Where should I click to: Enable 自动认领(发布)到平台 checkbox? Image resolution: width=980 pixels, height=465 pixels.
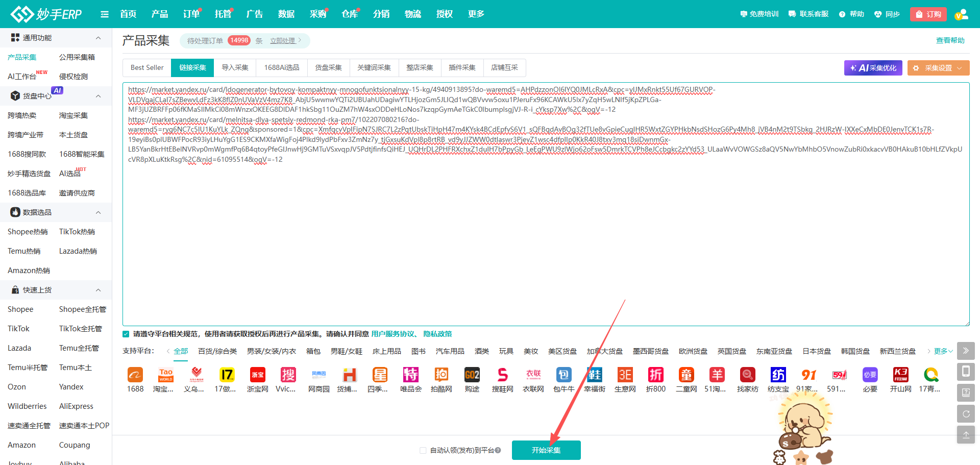pos(423,450)
